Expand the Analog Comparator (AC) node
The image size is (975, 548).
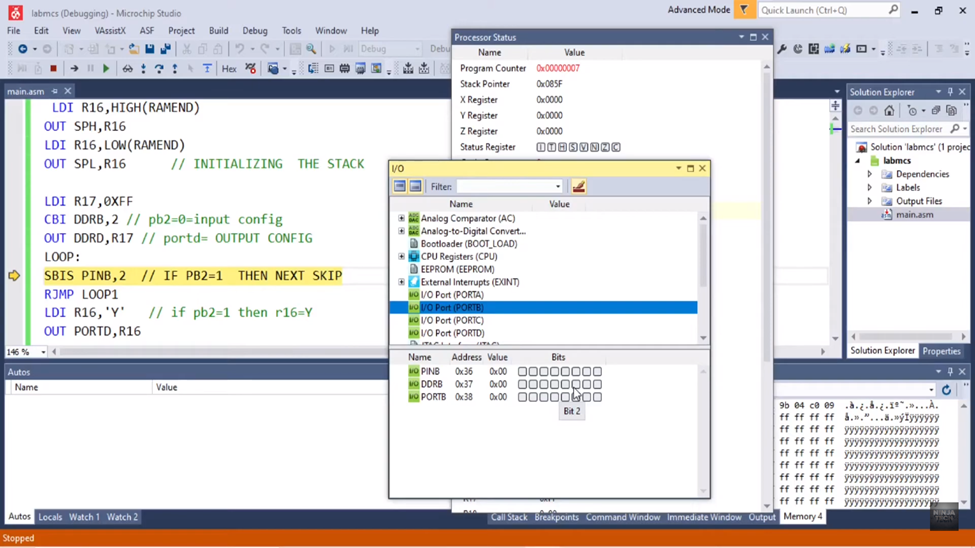pos(402,218)
